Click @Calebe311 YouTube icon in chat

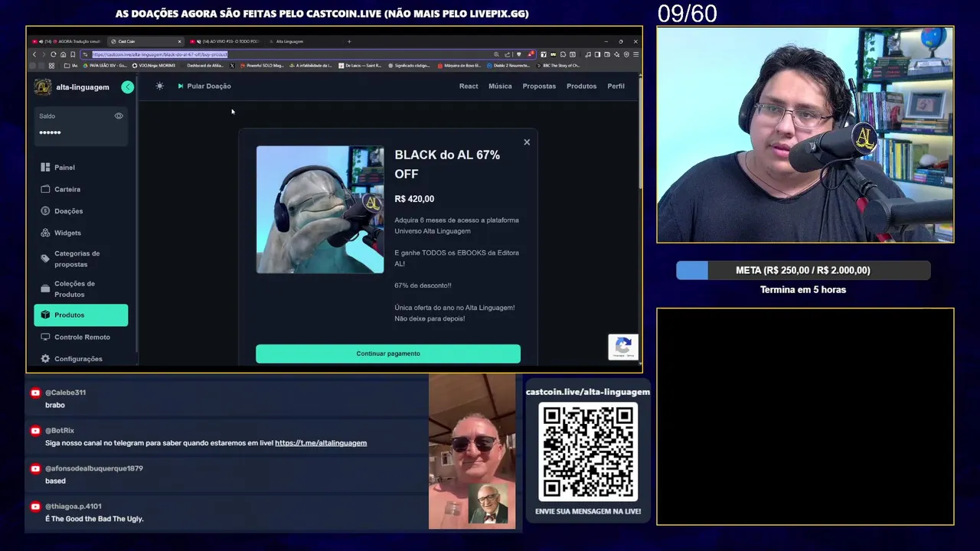click(x=35, y=393)
